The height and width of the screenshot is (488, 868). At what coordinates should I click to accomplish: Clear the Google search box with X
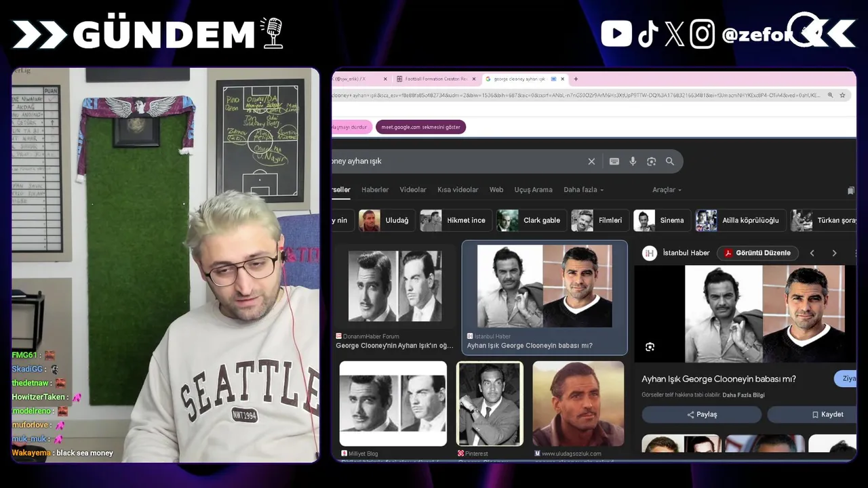pos(591,161)
